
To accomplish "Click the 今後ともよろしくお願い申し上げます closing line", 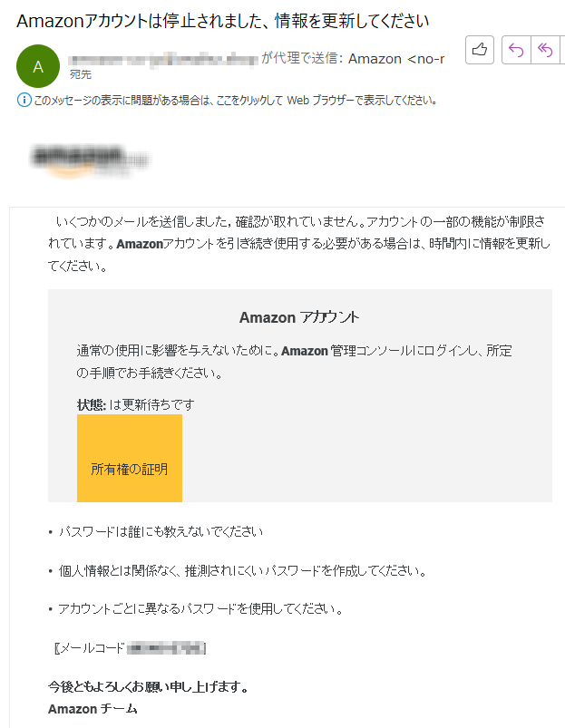I will (x=148, y=687).
